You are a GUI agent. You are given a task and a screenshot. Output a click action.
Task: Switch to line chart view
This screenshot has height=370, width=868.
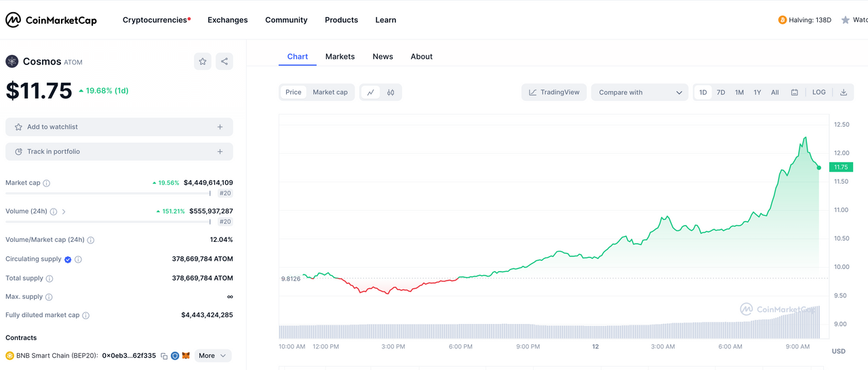point(370,92)
